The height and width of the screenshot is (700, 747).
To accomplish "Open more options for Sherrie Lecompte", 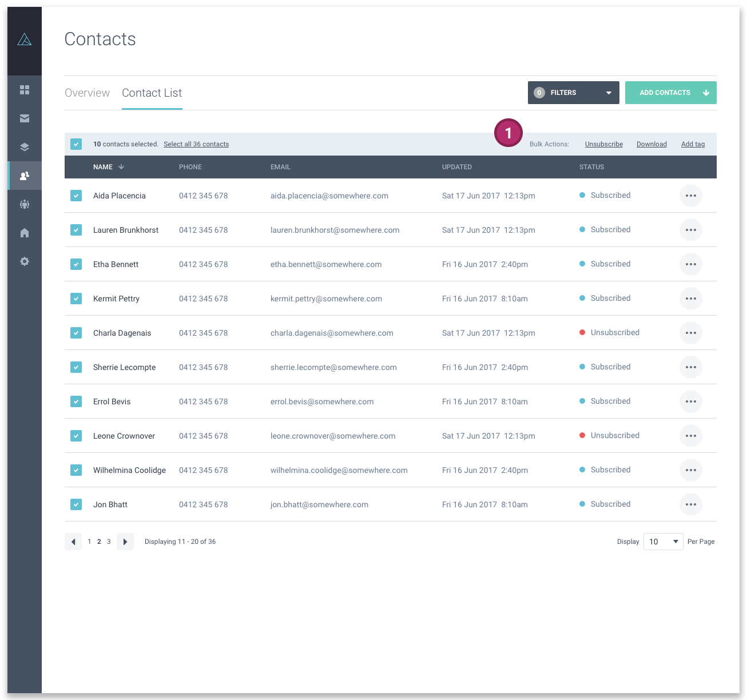I will pyautogui.click(x=691, y=367).
